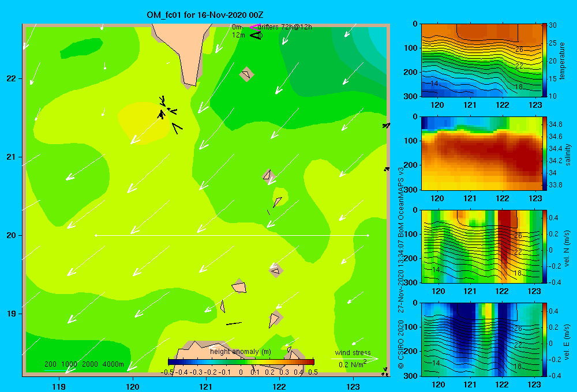Click the '33.8' tick on salinity colorbar

(x=555, y=185)
